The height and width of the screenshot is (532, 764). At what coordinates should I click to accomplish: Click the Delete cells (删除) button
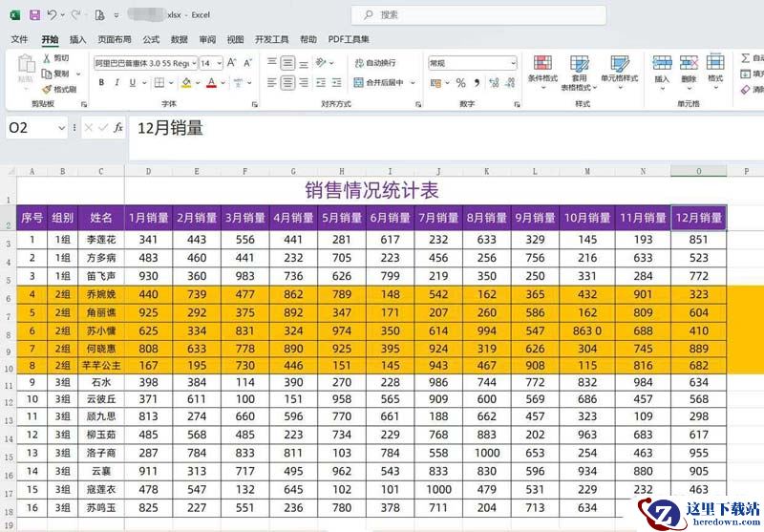pos(689,72)
